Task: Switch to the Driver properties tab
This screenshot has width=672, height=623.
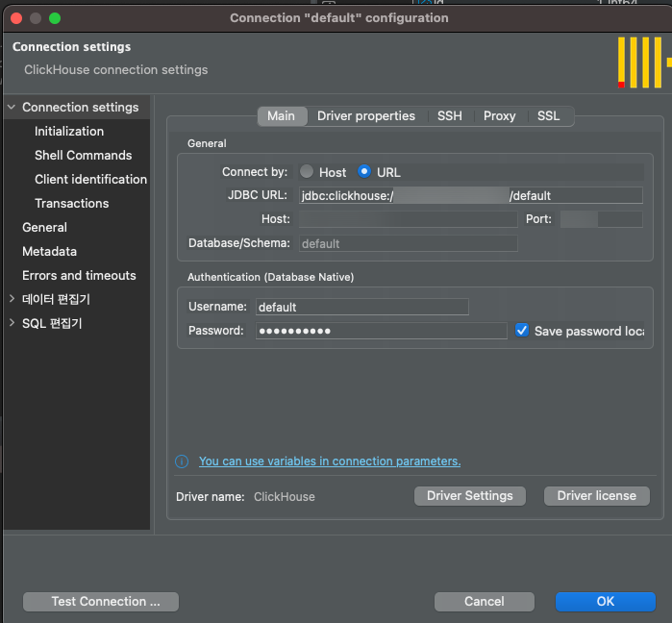Action: click(x=366, y=116)
